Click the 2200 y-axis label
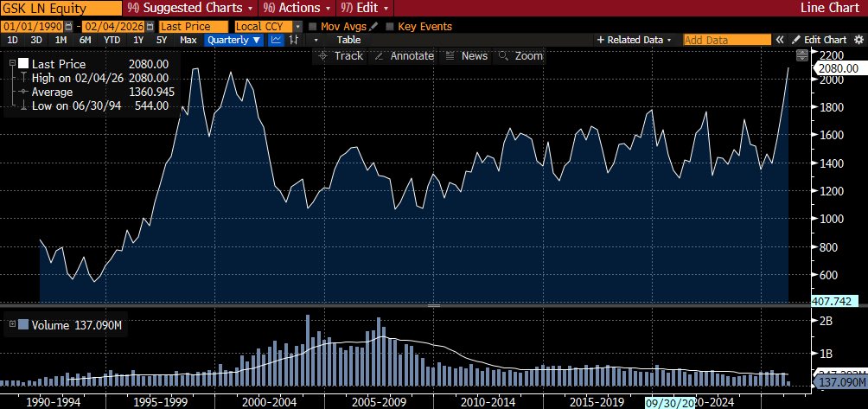This screenshot has width=868, height=409. pos(831,54)
